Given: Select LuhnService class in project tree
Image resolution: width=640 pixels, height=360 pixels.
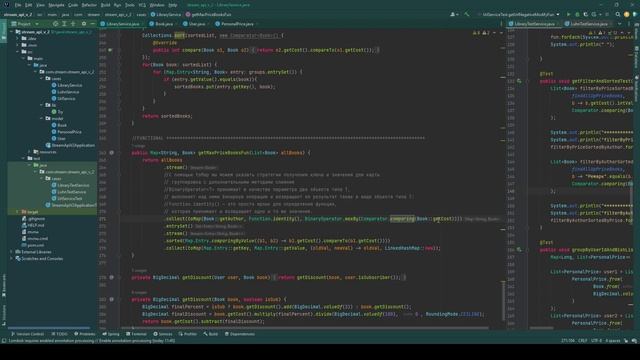Looking at the screenshot, I should 65,92.
